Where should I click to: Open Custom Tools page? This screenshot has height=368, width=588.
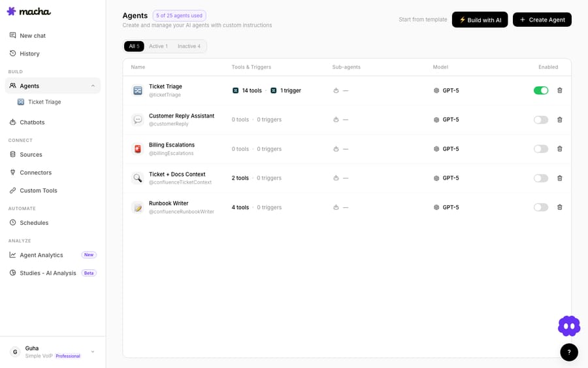[53, 191]
